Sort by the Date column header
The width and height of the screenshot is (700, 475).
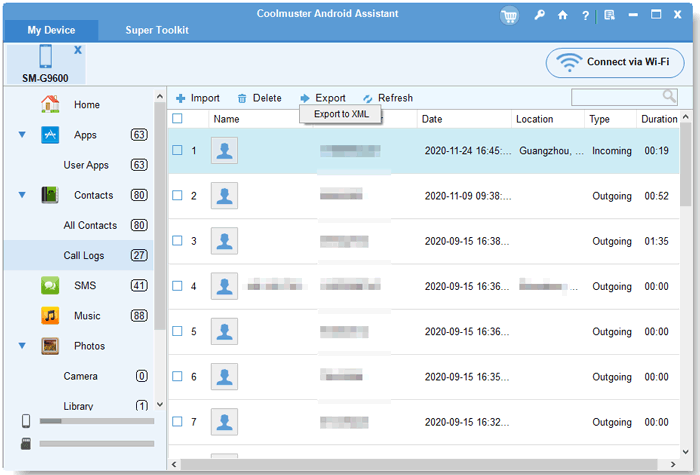point(464,119)
